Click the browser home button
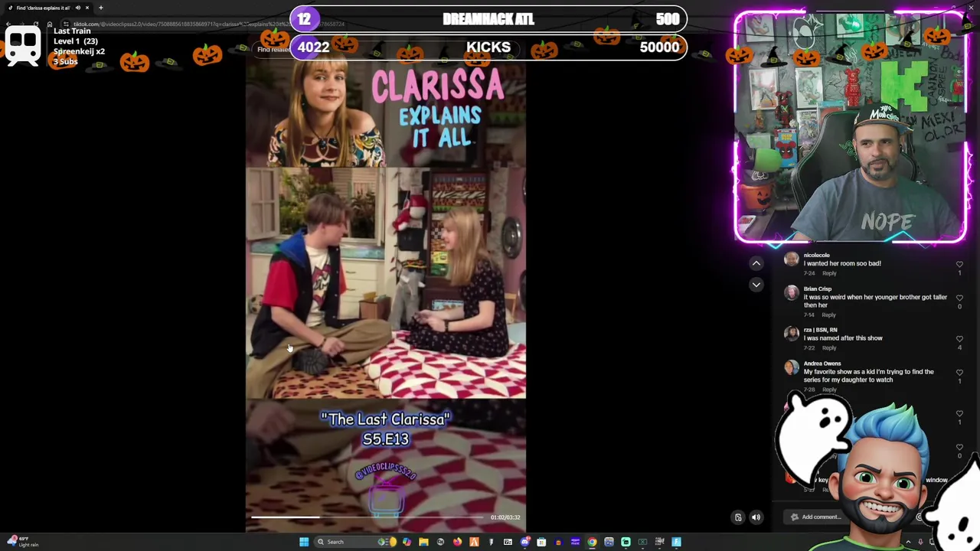The height and width of the screenshot is (551, 980). pyautogui.click(x=49, y=24)
